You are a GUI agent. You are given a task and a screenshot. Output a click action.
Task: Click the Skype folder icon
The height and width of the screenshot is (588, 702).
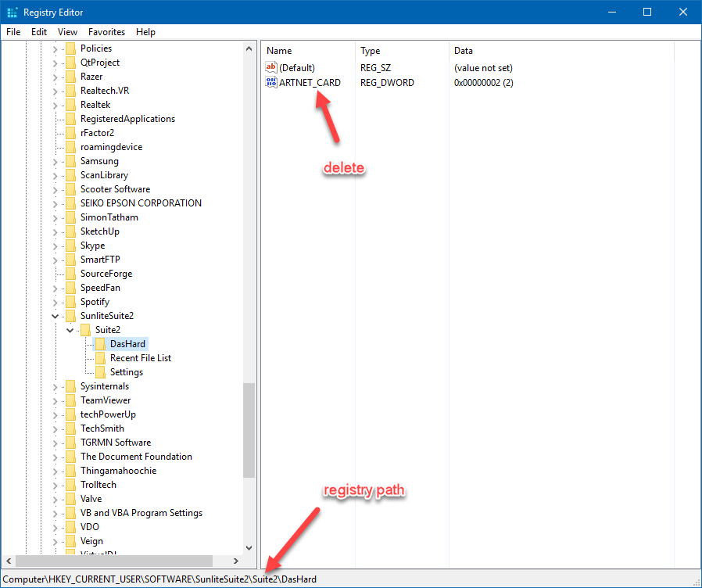pyautogui.click(x=70, y=246)
